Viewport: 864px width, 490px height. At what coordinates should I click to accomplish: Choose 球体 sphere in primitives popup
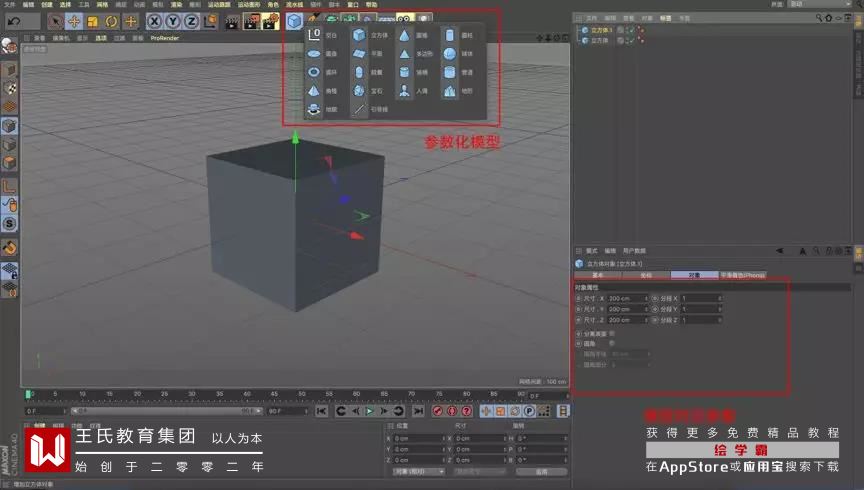click(x=458, y=54)
